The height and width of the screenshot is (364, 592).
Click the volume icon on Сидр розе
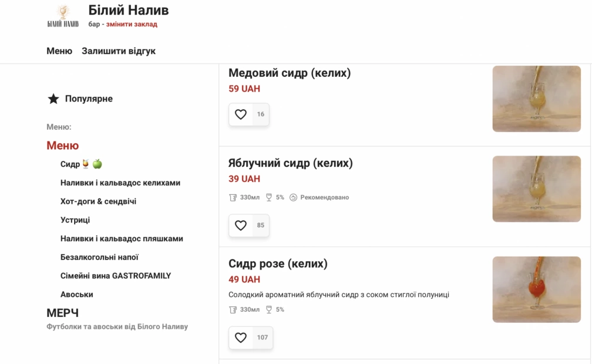pos(233,309)
